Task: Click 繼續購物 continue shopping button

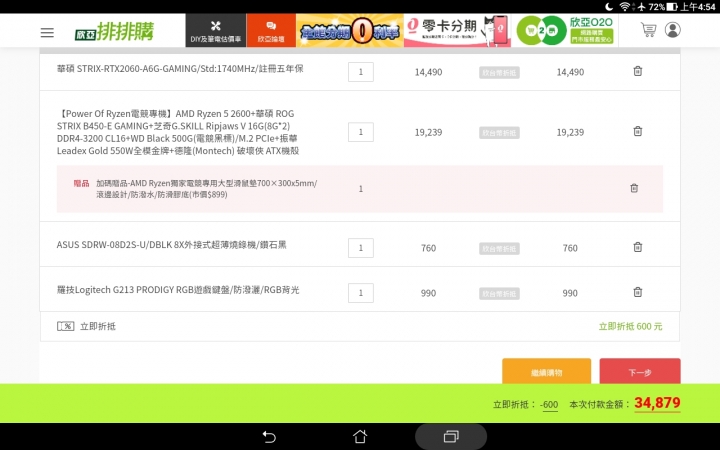Action: (546, 371)
